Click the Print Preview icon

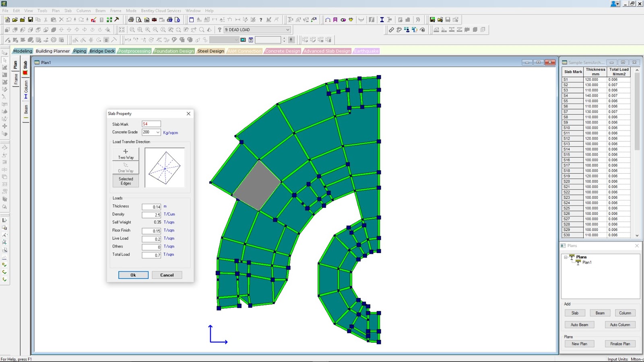(x=139, y=19)
